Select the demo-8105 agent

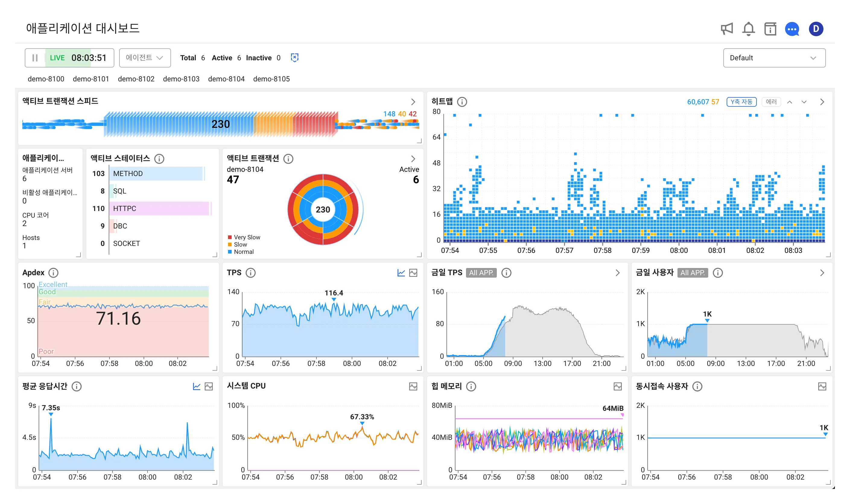pyautogui.click(x=271, y=79)
